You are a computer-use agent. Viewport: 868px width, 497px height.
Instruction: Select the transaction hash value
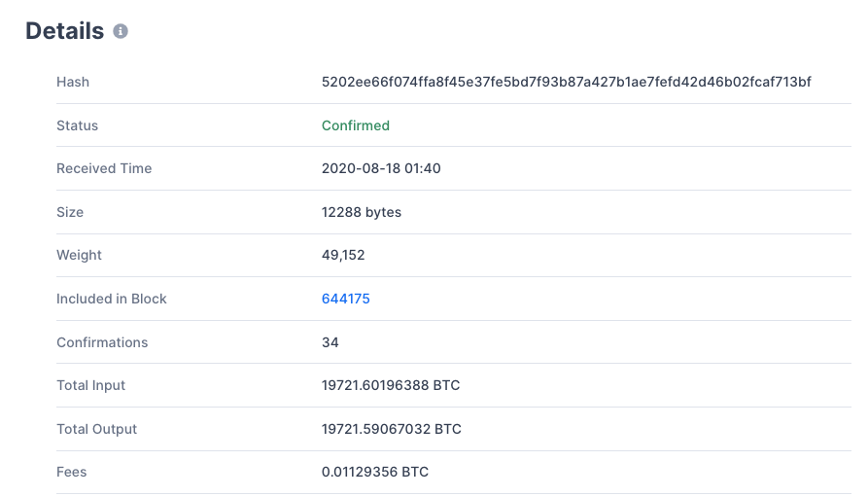tap(567, 82)
